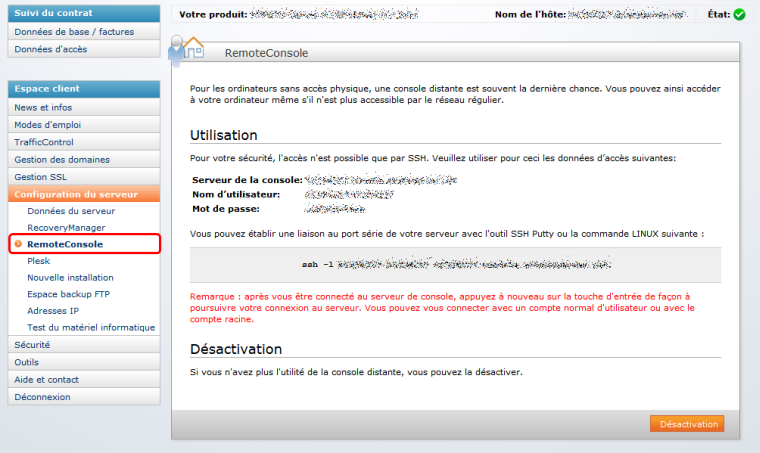Open Gestion des domaines

click(84, 159)
